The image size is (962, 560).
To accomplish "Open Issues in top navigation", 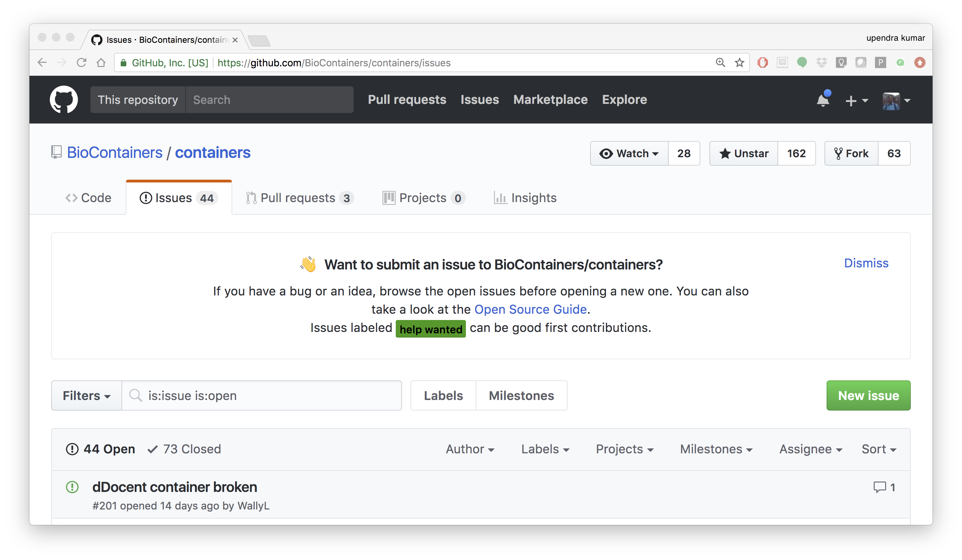I will pos(480,100).
